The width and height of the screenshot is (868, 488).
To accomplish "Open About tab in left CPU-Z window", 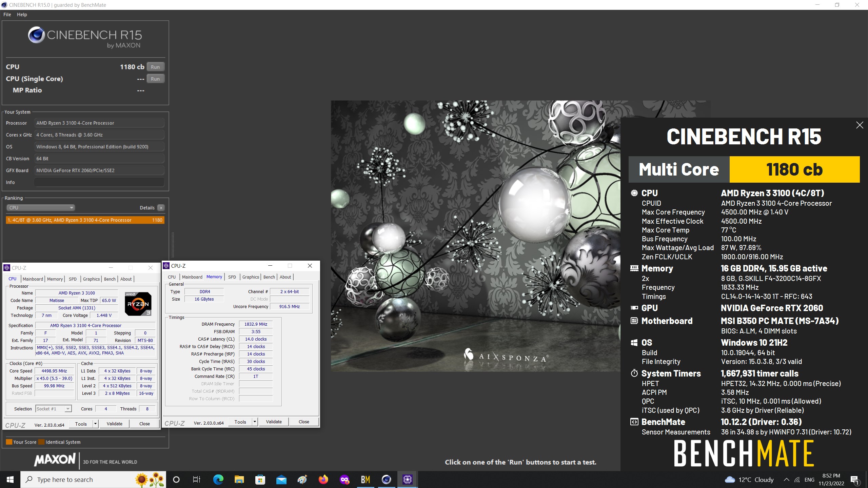I will point(126,279).
